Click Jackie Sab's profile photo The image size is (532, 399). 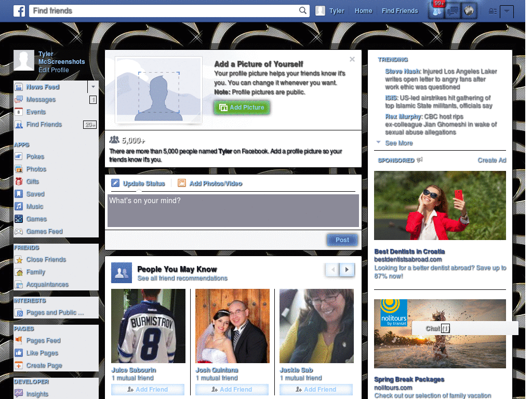[x=316, y=326]
